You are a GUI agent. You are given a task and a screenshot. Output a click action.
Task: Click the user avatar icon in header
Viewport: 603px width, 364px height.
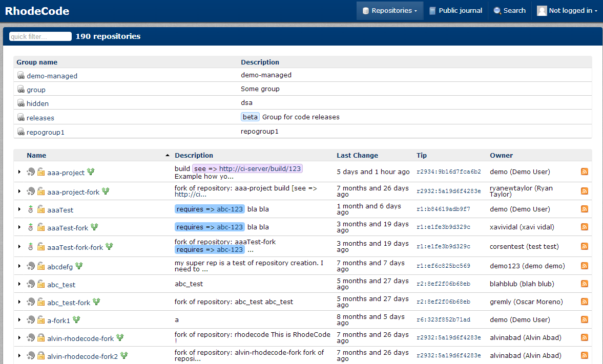click(x=542, y=11)
